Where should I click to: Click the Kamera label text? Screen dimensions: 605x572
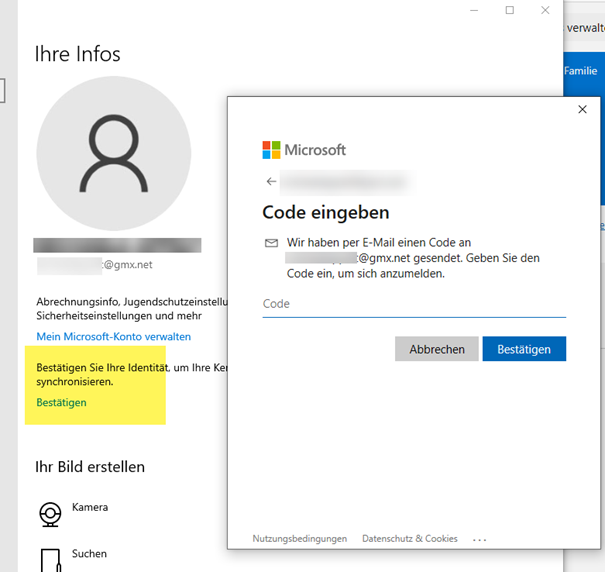pyautogui.click(x=90, y=507)
